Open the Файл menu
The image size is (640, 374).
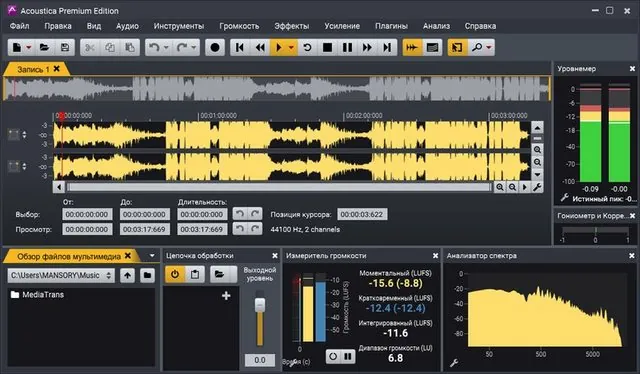(x=19, y=26)
